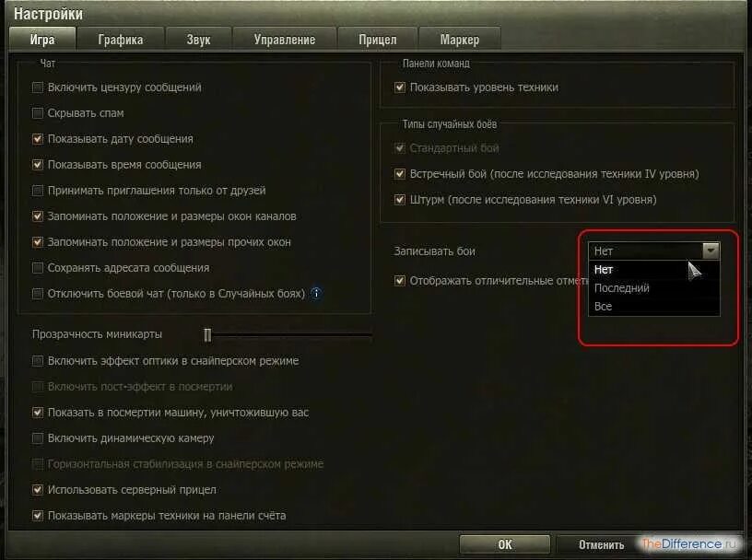Image resolution: width=752 pixels, height=560 pixels.
Task: Open the Графика tab
Action: [121, 40]
